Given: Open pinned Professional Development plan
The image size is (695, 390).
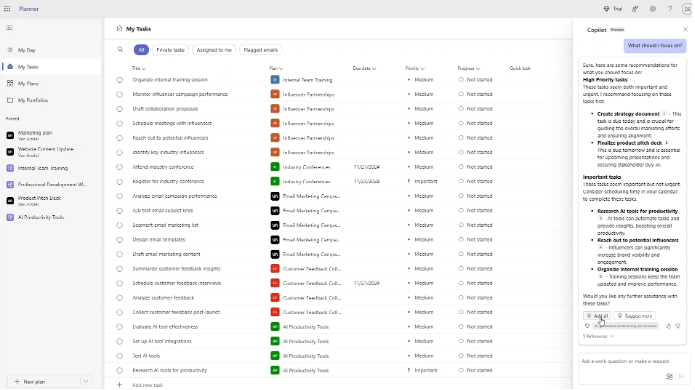Looking at the screenshot, I should [x=51, y=184].
